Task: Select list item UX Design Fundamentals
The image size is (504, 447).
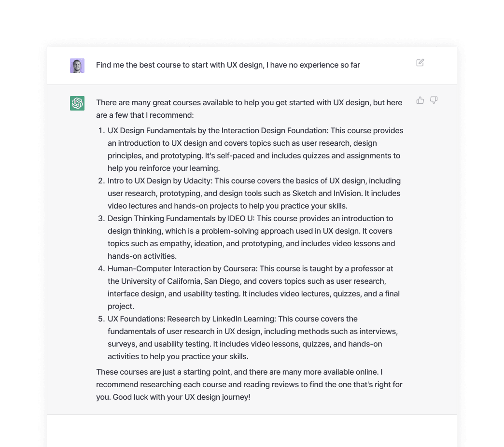Action: [x=255, y=150]
